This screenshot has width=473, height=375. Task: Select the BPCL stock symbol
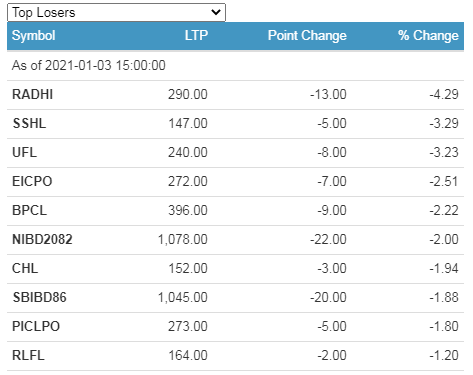tap(29, 210)
